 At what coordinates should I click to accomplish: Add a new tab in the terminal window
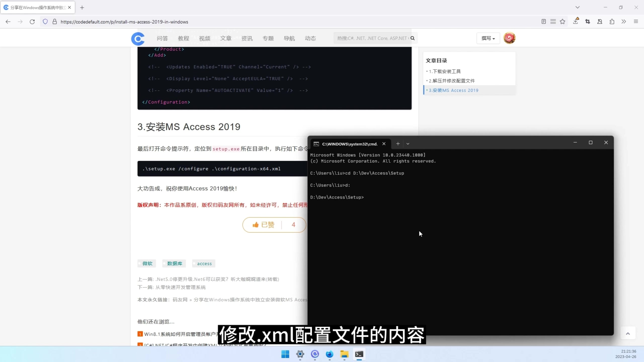click(x=398, y=144)
